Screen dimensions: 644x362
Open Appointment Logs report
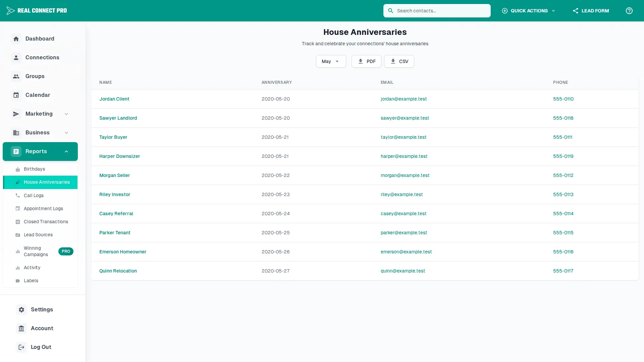(40, 208)
